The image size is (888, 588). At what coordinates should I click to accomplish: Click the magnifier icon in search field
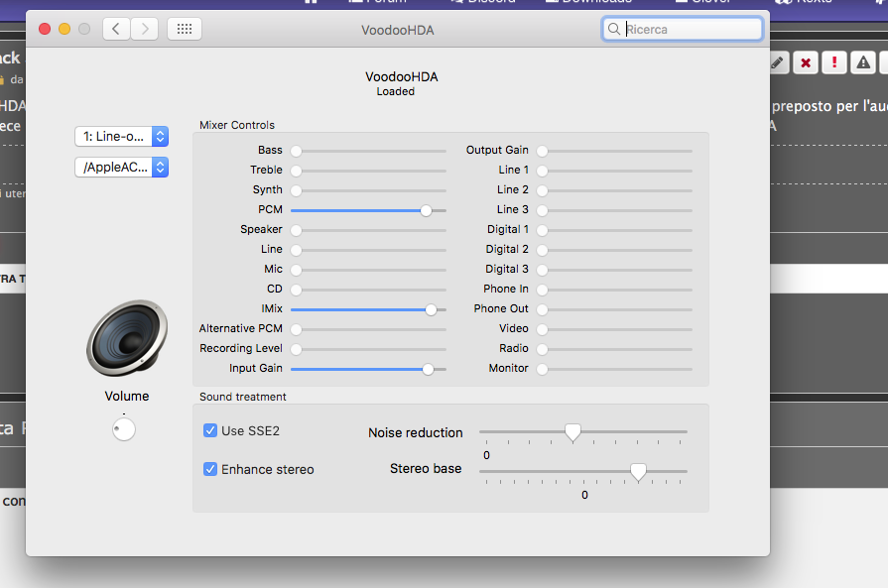[613, 29]
